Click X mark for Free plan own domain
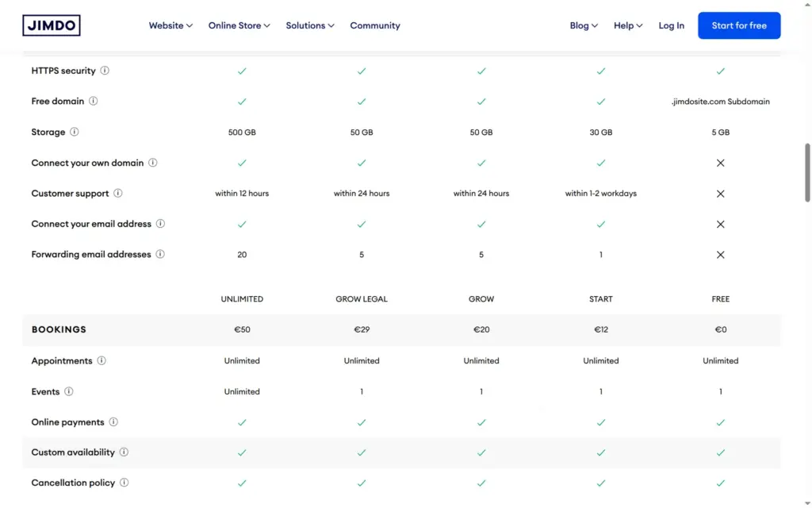The width and height of the screenshot is (812, 508). click(x=720, y=163)
